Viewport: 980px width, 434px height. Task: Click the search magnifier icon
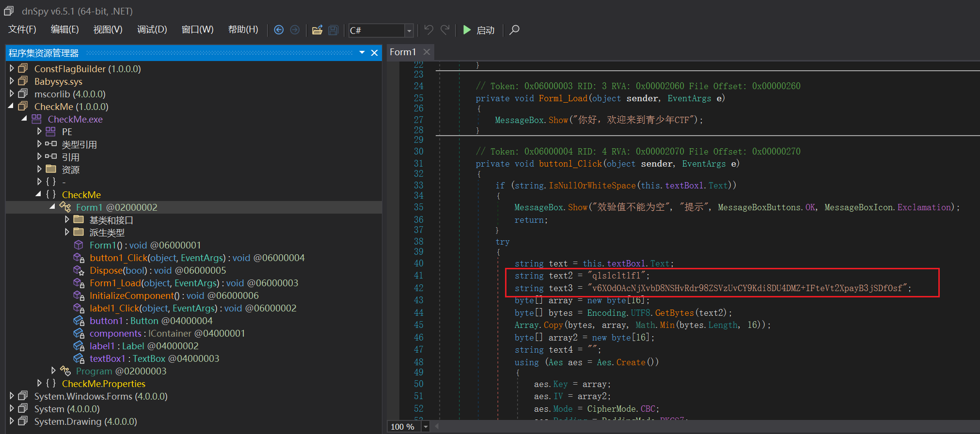point(515,30)
